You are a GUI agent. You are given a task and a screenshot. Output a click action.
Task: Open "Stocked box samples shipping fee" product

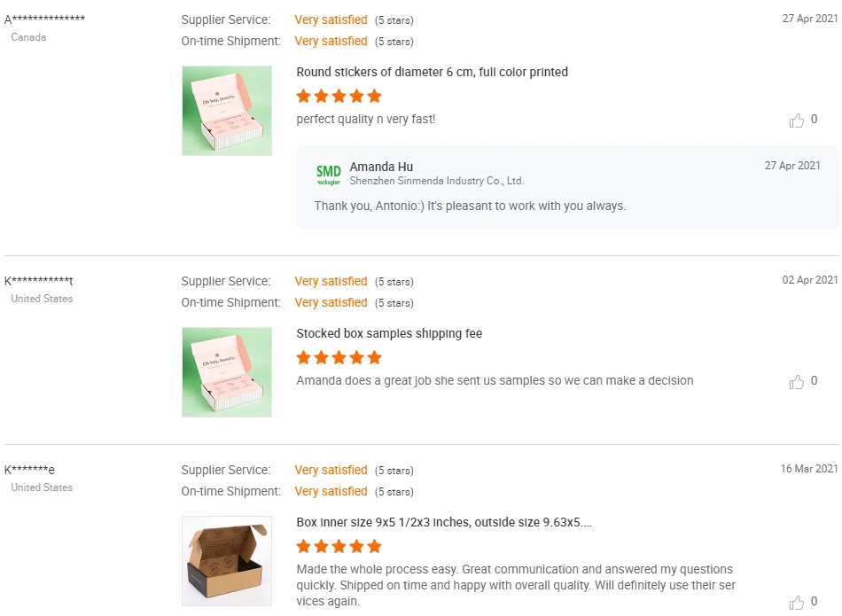(x=389, y=333)
